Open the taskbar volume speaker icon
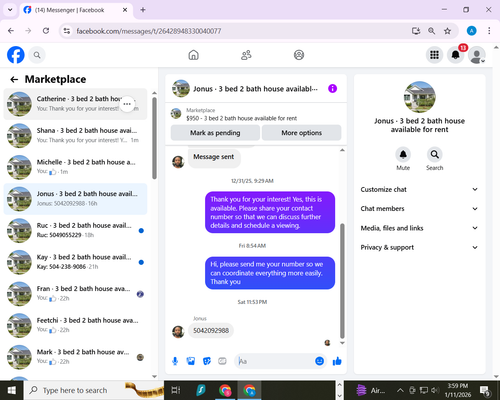Image resolution: width=500 pixels, height=400 pixels. click(x=435, y=390)
